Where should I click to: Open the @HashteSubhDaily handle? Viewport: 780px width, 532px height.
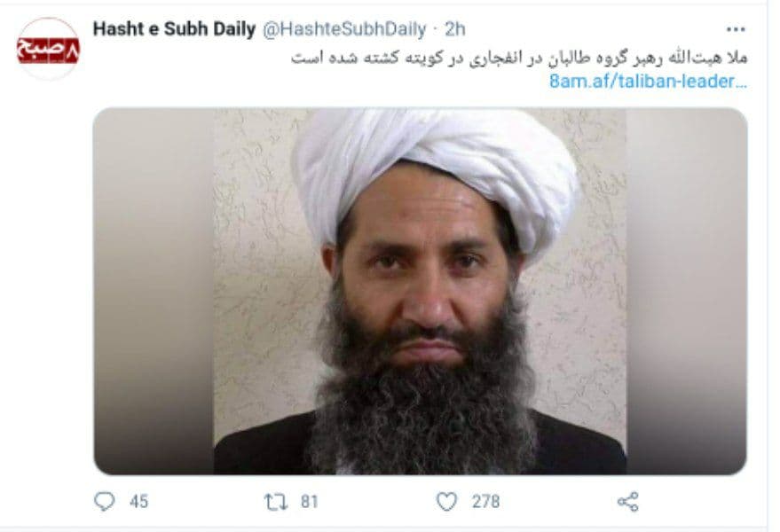click(344, 29)
